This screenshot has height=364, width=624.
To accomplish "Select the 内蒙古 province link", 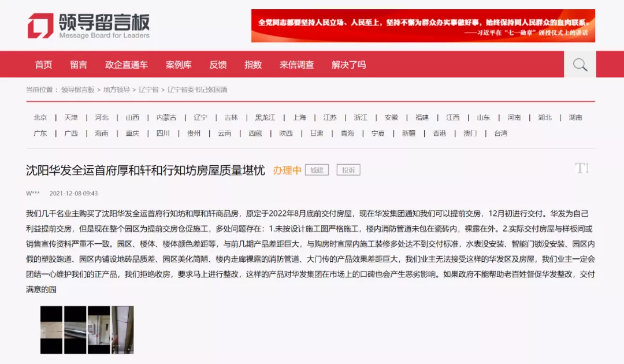I will [166, 117].
